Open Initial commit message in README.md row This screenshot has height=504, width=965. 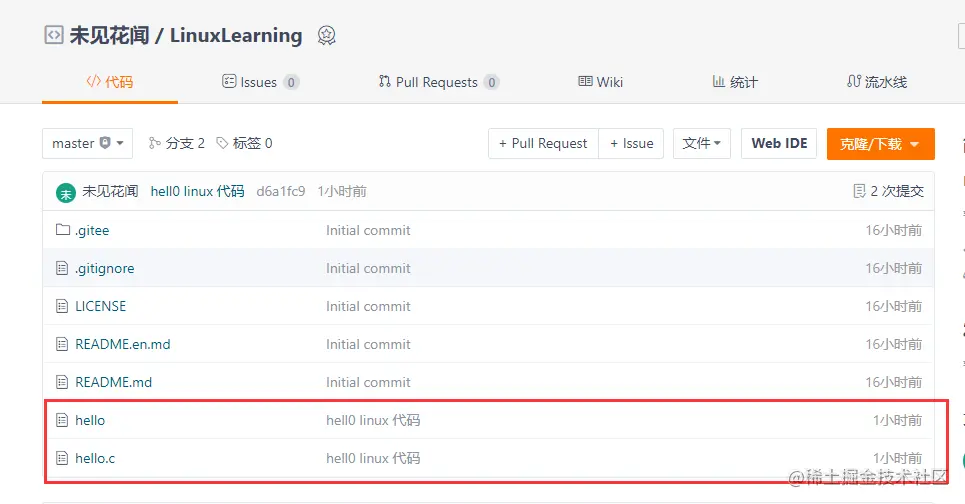pos(368,383)
